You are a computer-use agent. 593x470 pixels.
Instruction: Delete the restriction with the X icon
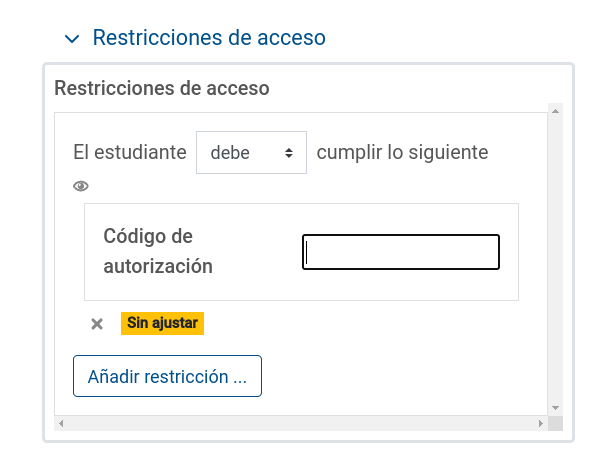pyautogui.click(x=97, y=324)
